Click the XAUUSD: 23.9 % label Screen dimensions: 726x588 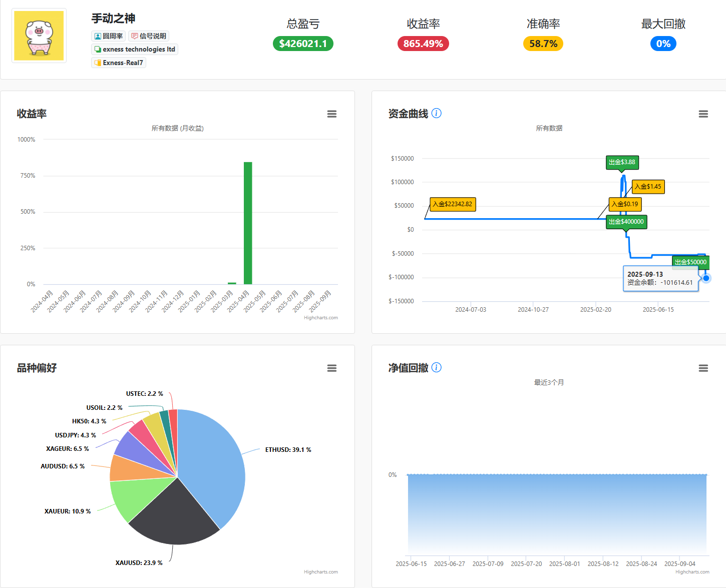pos(139,563)
